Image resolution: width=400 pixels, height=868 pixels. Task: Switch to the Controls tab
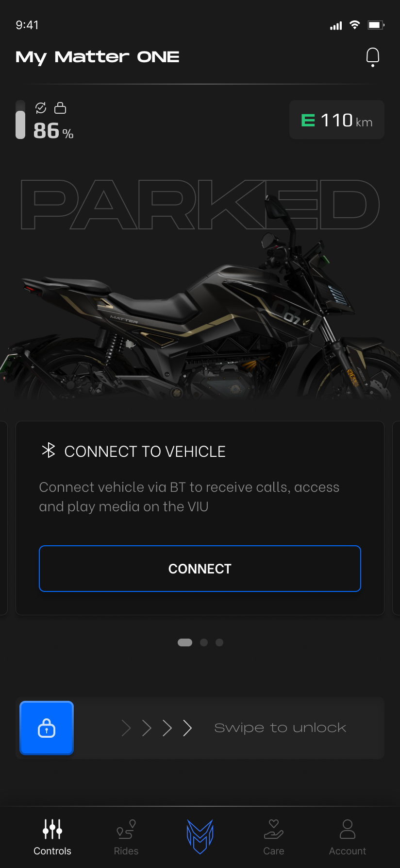coord(52,837)
